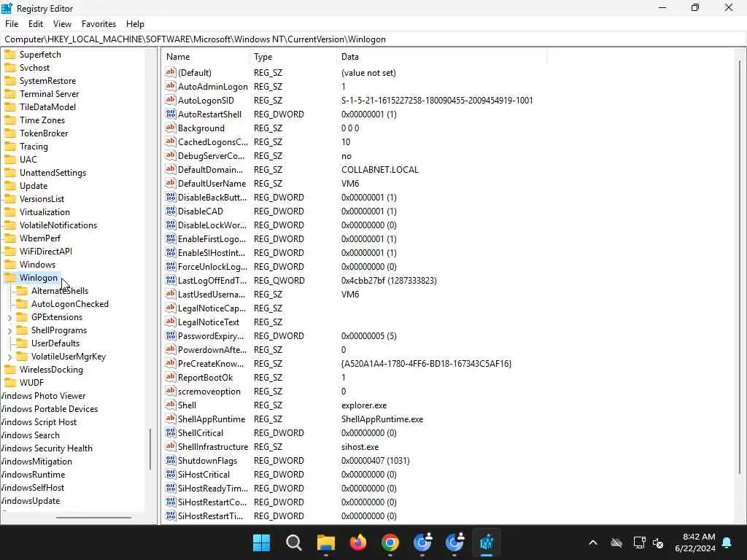
Task: Select the scremoveoption value
Action: pos(209,391)
